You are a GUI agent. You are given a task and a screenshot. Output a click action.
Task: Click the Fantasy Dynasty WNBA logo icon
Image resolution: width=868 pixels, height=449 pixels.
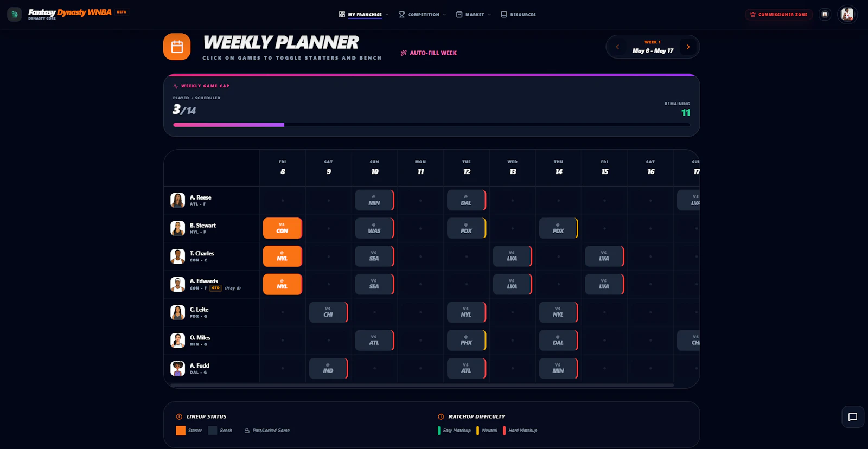(15, 14)
